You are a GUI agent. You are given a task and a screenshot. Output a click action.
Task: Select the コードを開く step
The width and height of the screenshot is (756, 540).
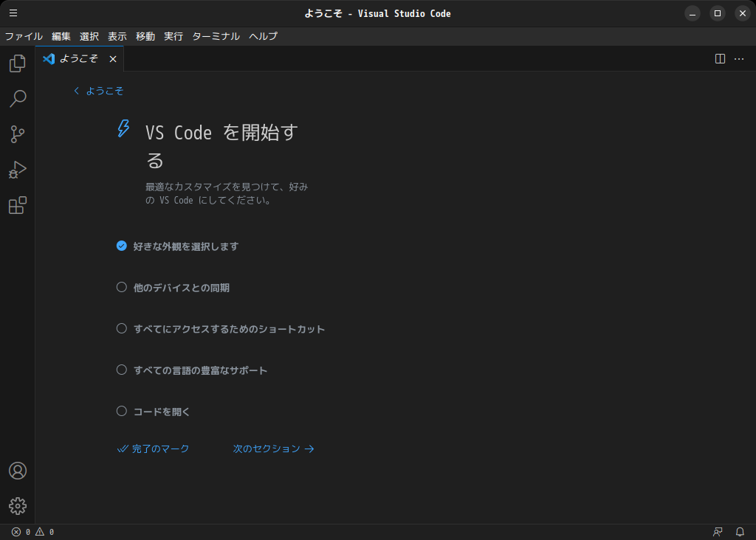coord(153,412)
